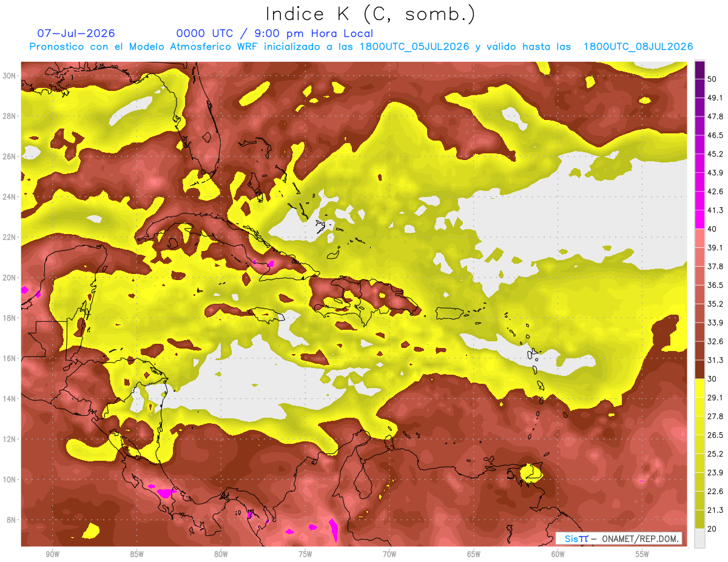The image size is (728, 562).
Task: Click the latitude label "26N"
Action: [x=9, y=156]
